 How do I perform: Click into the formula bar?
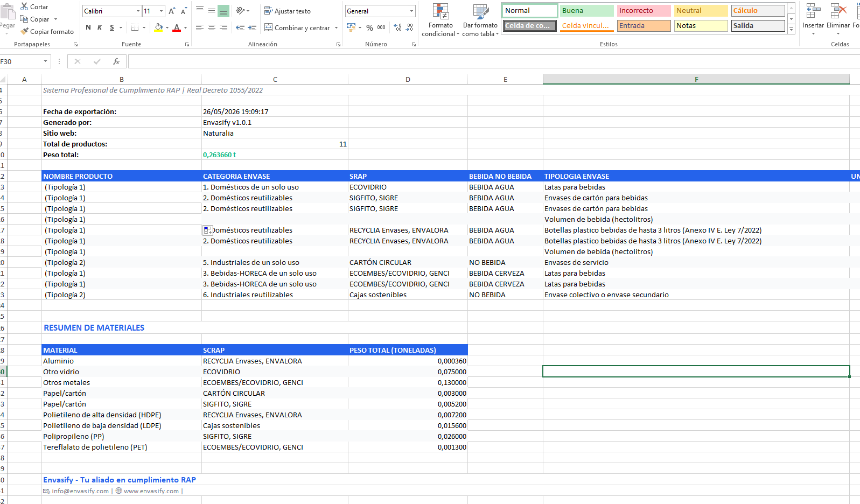[x=494, y=61]
